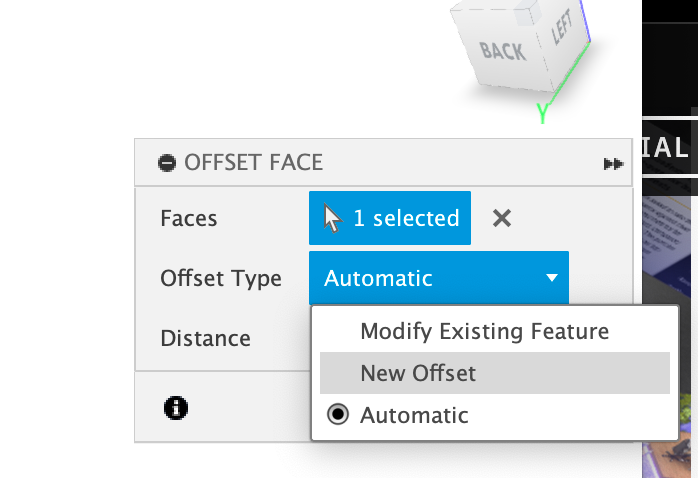Screen dimensions: 698x478
Task: Click the green Y axis label
Action: pyautogui.click(x=542, y=113)
